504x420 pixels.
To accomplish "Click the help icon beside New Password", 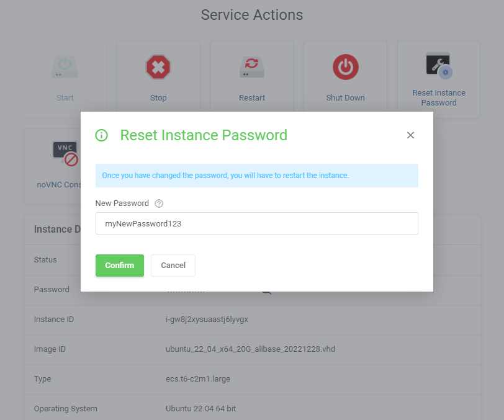I will pyautogui.click(x=159, y=203).
